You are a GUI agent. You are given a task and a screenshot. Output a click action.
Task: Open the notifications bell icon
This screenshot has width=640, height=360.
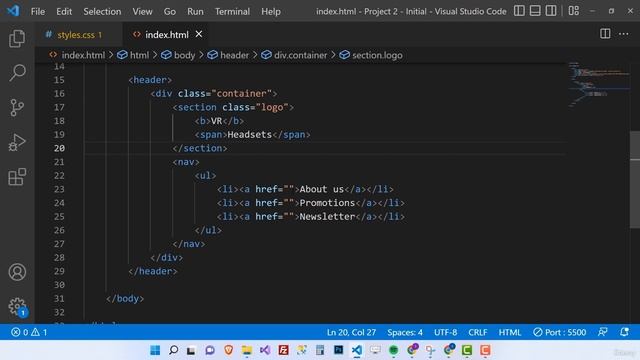(x=624, y=332)
